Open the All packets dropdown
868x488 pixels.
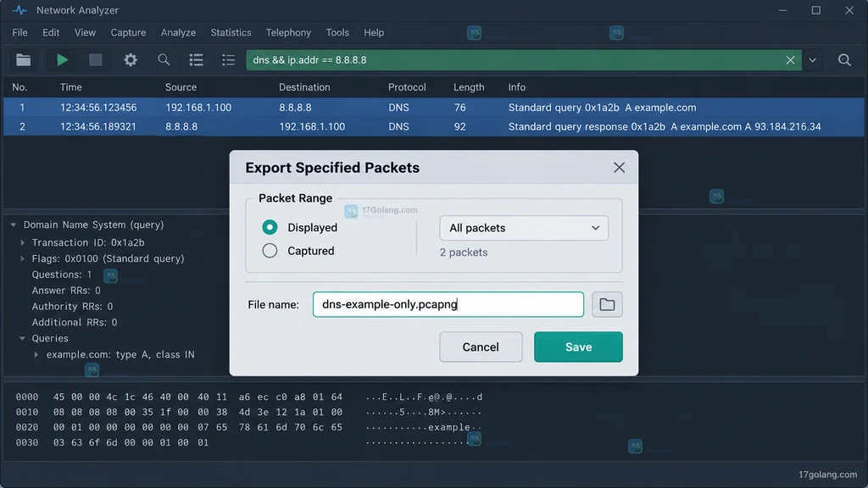(x=524, y=228)
